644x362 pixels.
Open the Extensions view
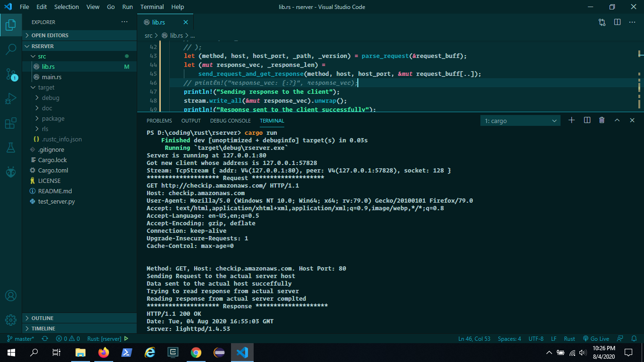click(11, 123)
